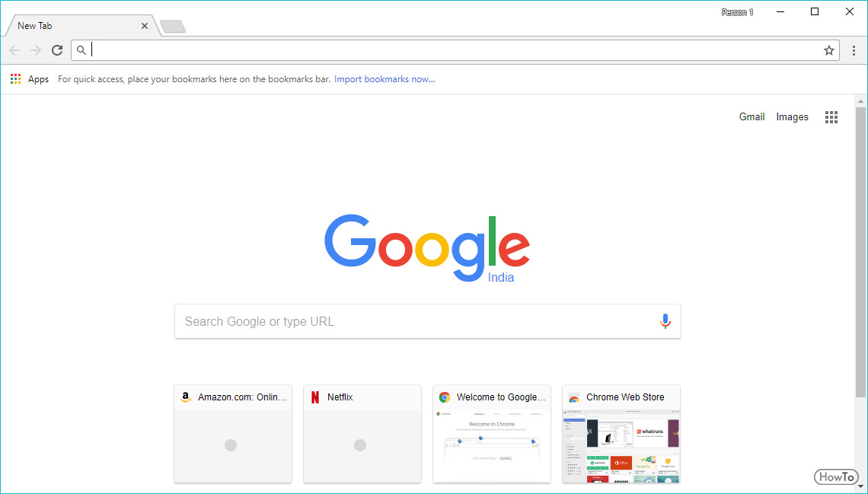Close the Chrome window
The image size is (868, 494).
tap(849, 11)
